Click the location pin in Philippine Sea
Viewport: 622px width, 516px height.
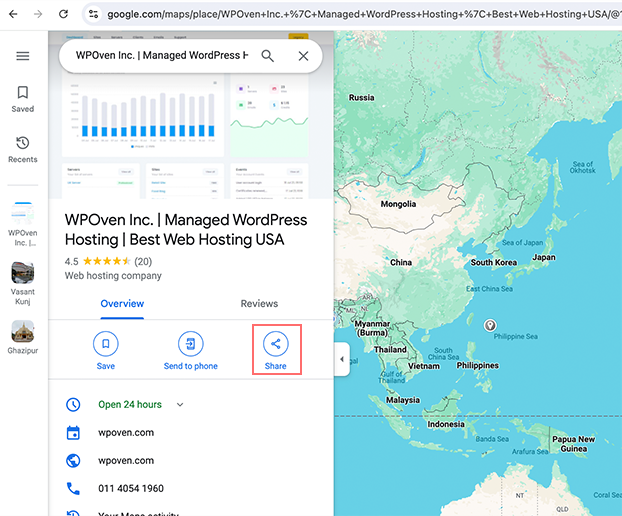(x=490, y=325)
